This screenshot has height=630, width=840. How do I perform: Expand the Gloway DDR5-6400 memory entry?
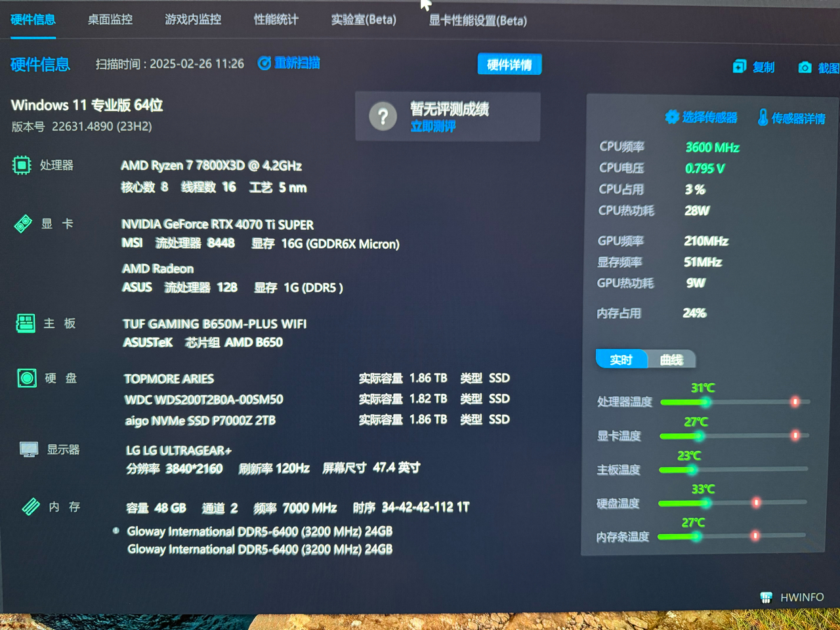(115, 531)
